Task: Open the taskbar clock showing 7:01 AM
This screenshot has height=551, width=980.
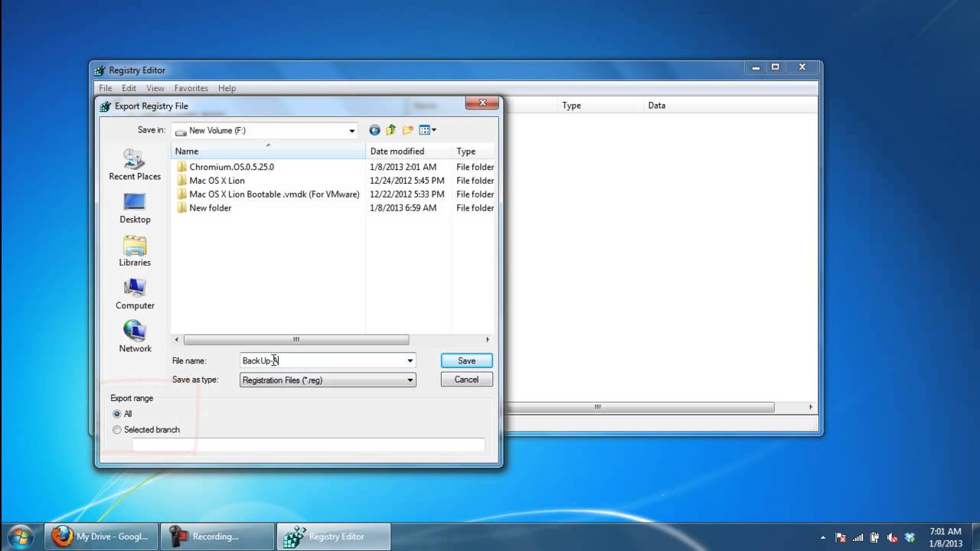Action: (945, 537)
